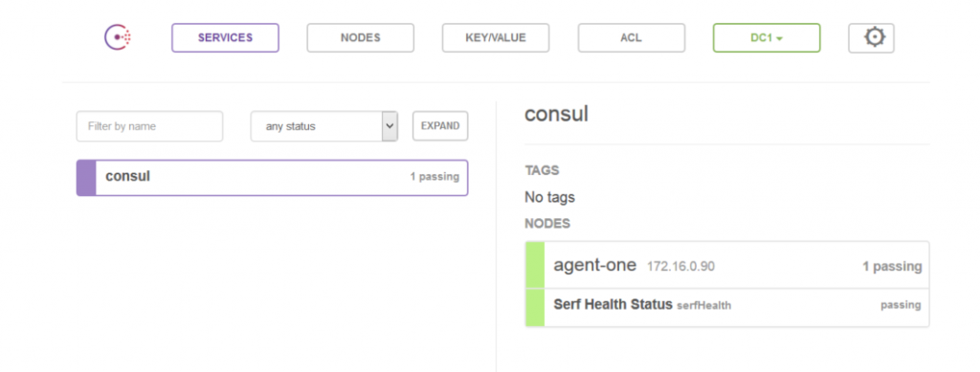The height and width of the screenshot is (372, 980).
Task: Open the any status filter dropdown
Action: click(324, 126)
